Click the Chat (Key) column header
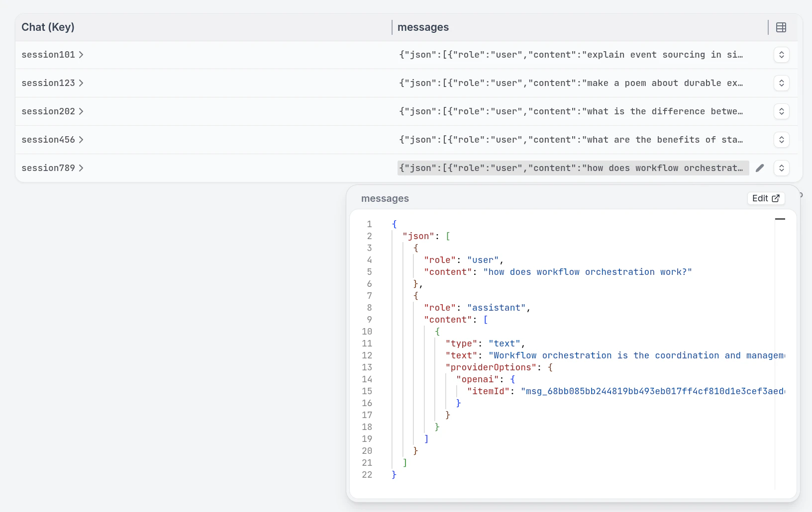The height and width of the screenshot is (512, 812). point(48,27)
